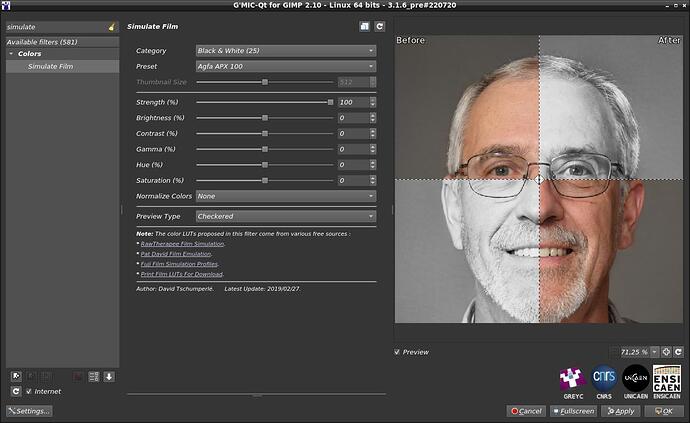The width and height of the screenshot is (690, 423).
Task: Click the Hue spinbox arrows
Action: [x=373, y=165]
